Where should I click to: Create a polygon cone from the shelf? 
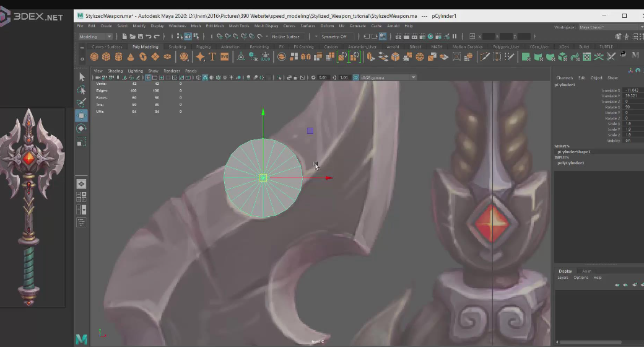pyautogui.click(x=131, y=57)
